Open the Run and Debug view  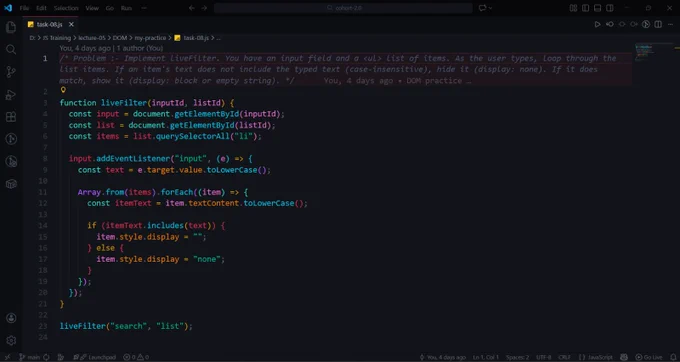click(x=11, y=95)
